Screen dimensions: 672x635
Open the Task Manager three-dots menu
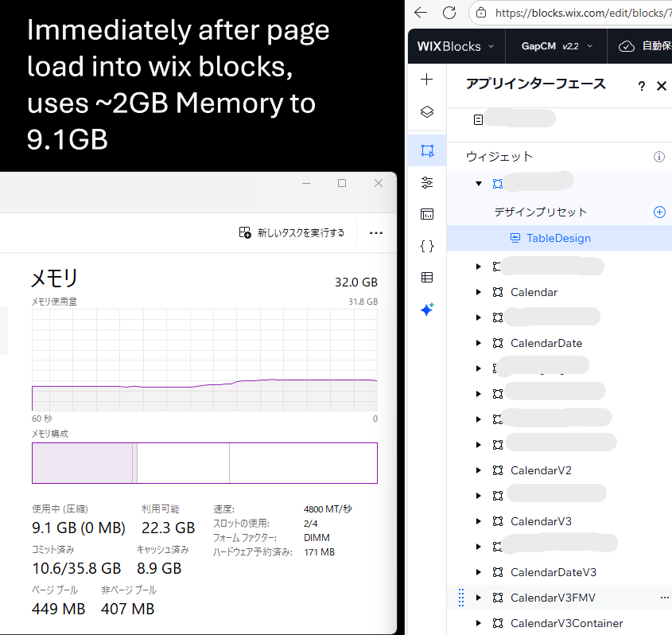point(376,233)
